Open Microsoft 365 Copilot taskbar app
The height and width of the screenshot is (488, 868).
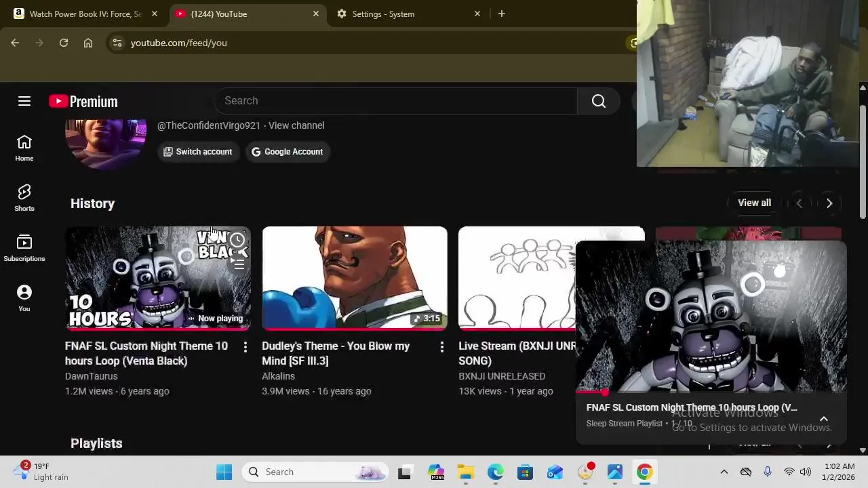tap(435, 472)
